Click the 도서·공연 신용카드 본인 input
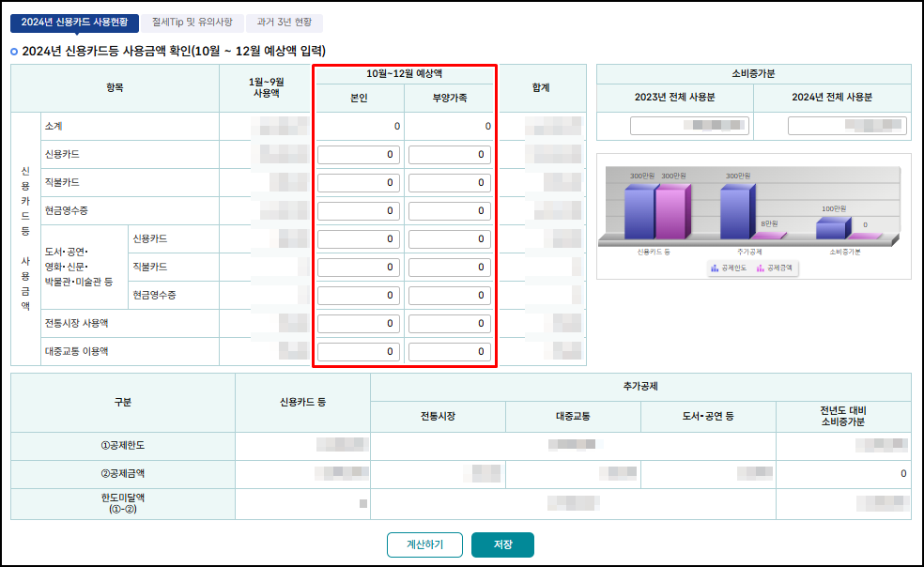 (x=358, y=239)
